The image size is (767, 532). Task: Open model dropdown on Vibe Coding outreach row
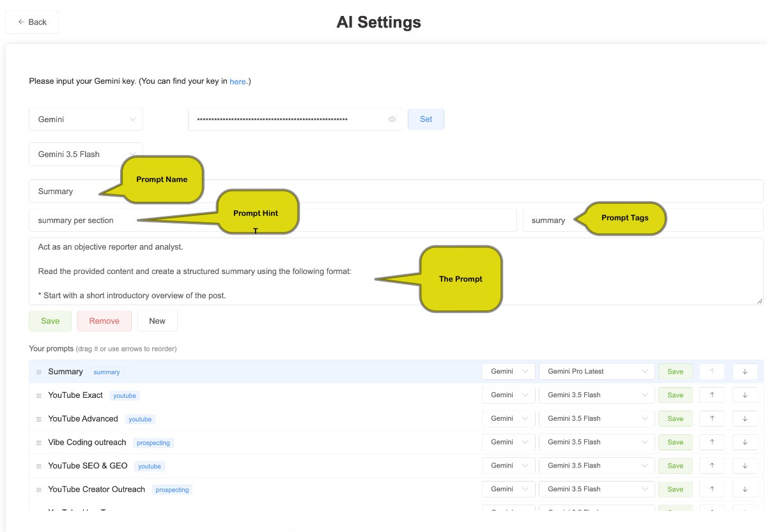pos(597,442)
